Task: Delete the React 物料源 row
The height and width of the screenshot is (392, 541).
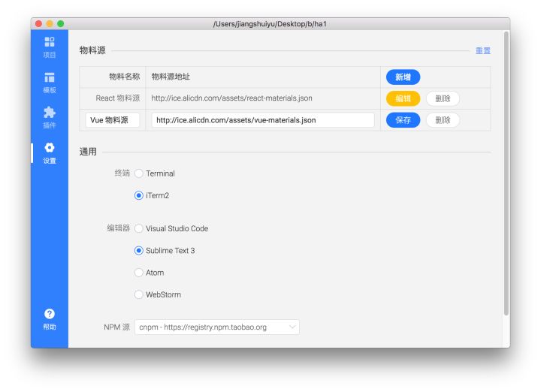Action: (x=443, y=98)
